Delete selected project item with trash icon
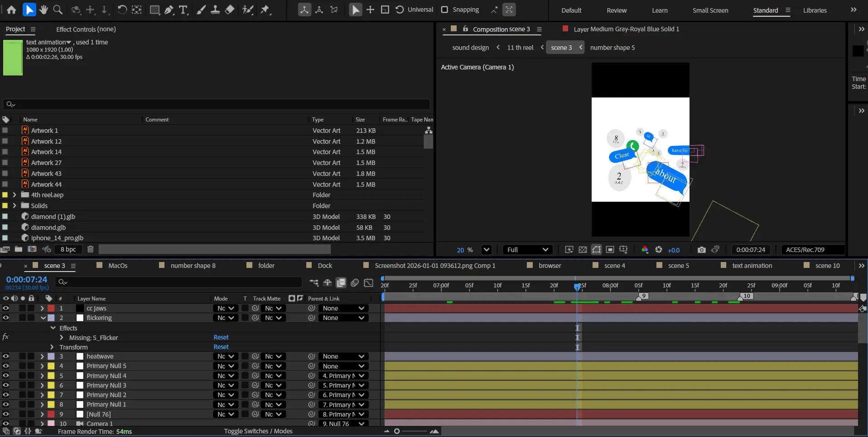 click(90, 249)
